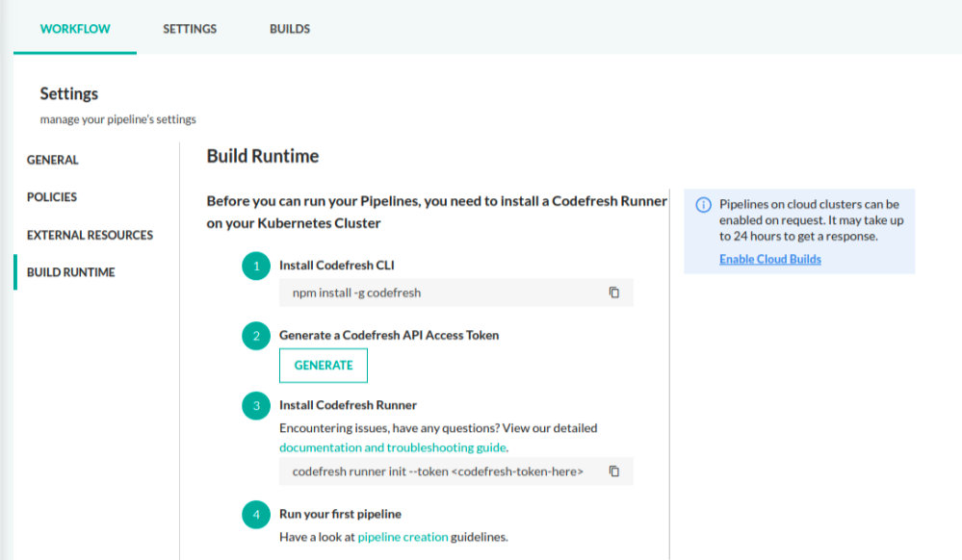Click the step 2 number badge
The height and width of the screenshot is (560, 962).
pos(256,336)
